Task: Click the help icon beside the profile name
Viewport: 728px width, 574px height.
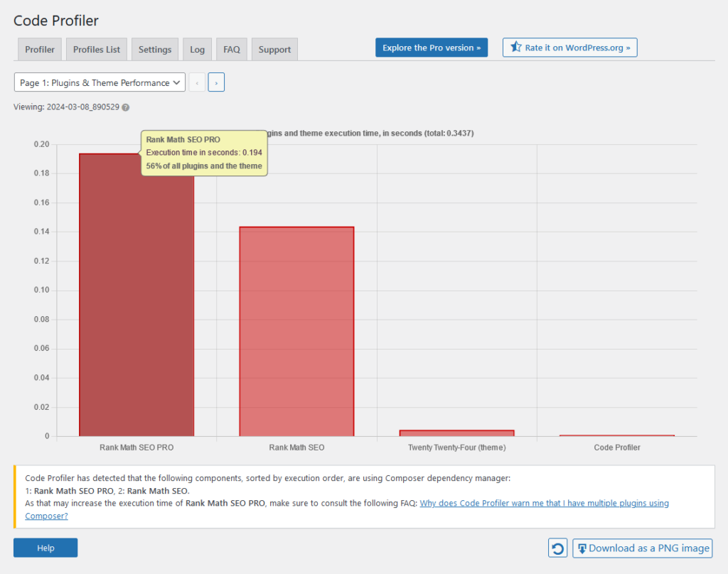Action: 125,107
